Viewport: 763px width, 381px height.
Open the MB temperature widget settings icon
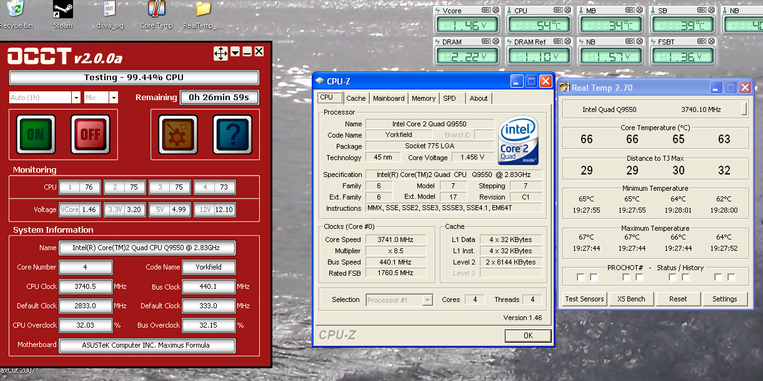(x=630, y=10)
